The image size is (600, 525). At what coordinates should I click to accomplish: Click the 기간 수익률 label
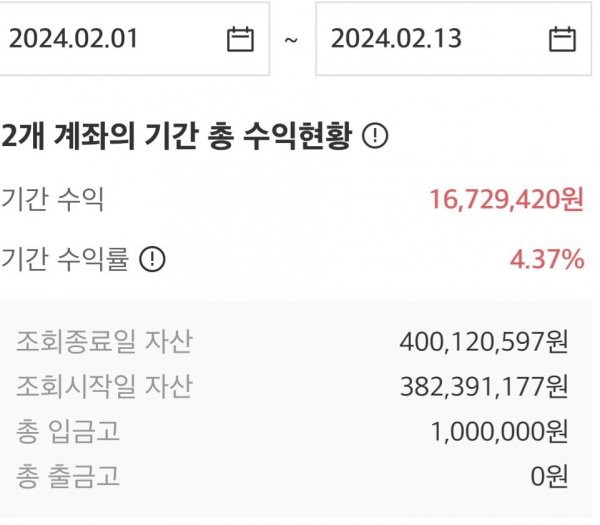pyautogui.click(x=65, y=259)
